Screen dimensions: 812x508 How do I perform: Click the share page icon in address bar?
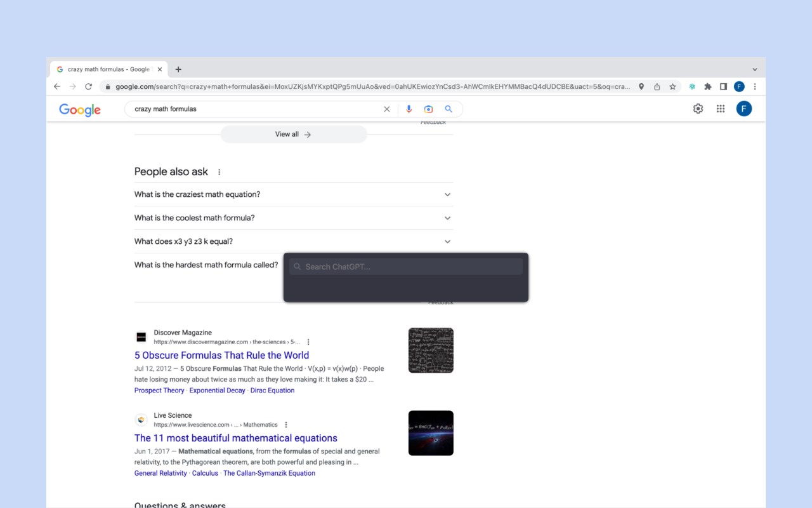point(657,86)
